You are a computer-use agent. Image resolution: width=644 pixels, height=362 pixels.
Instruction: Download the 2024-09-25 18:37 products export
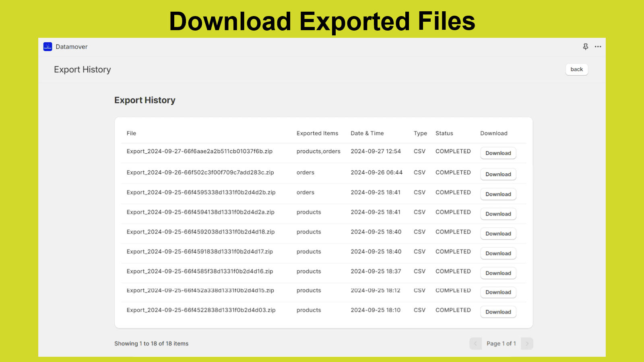tap(498, 273)
